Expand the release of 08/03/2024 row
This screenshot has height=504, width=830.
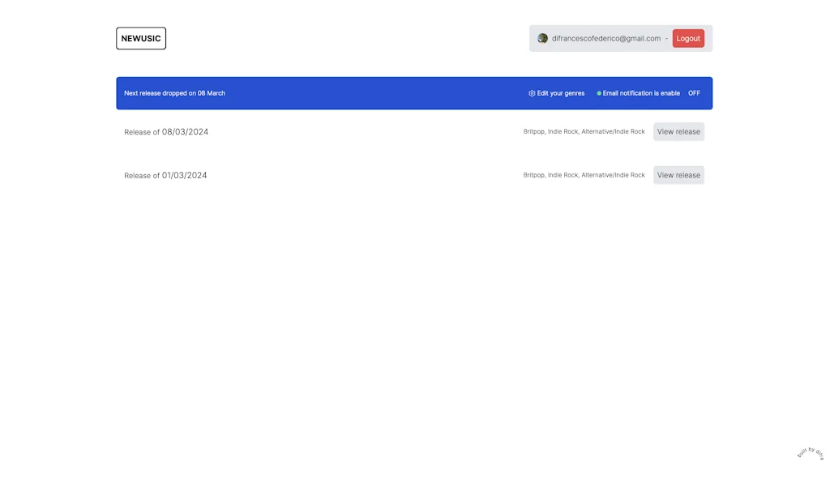coord(165,131)
